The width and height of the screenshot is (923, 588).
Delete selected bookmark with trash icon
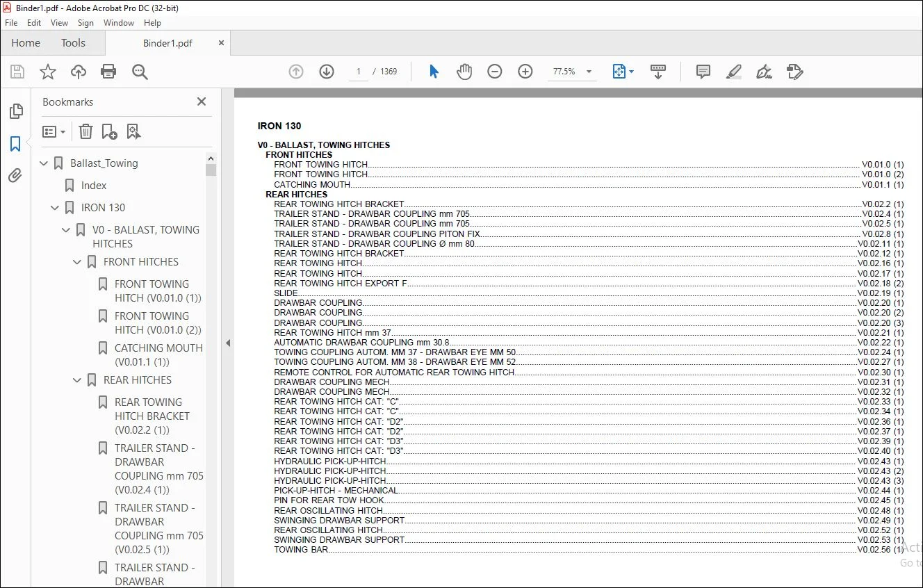[85, 131]
